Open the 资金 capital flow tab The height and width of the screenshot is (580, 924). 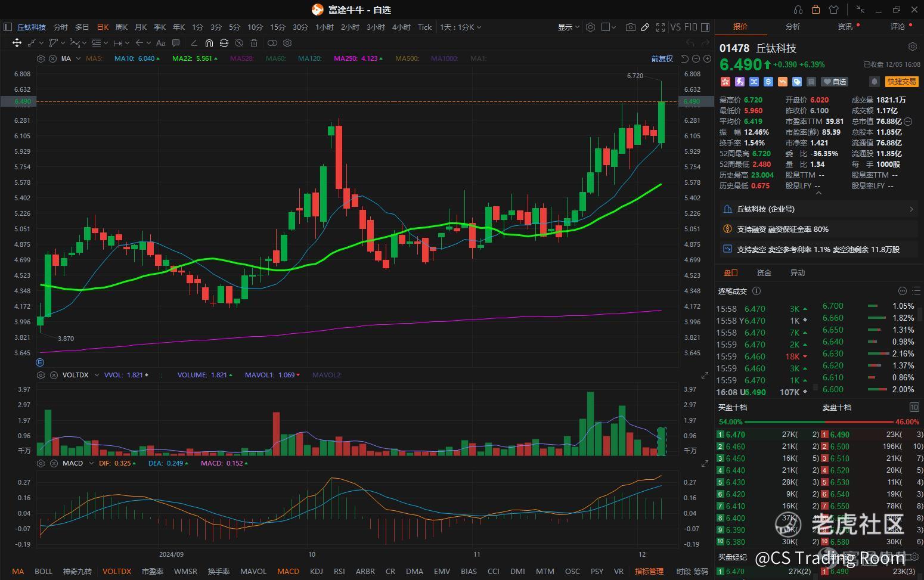pos(764,272)
